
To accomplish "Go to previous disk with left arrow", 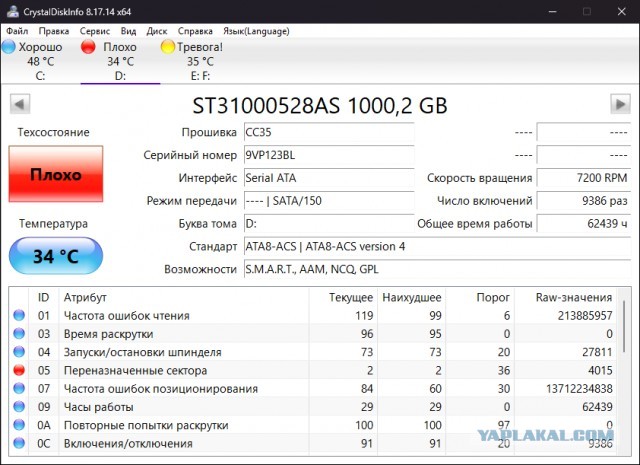I will coord(20,104).
